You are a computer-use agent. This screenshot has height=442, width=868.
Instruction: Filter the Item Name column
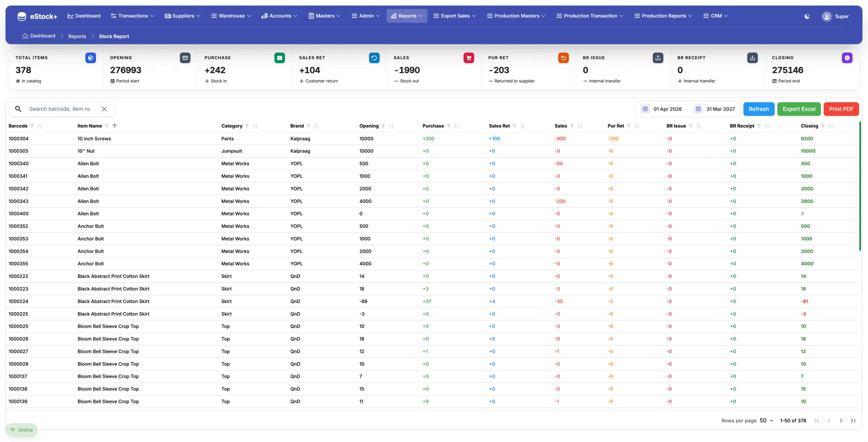point(106,126)
